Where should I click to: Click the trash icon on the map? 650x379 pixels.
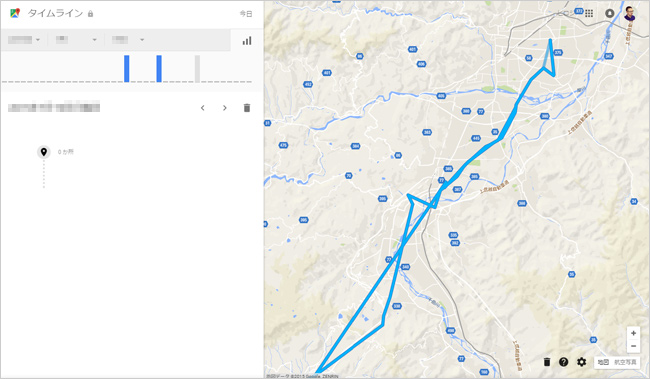(547, 362)
